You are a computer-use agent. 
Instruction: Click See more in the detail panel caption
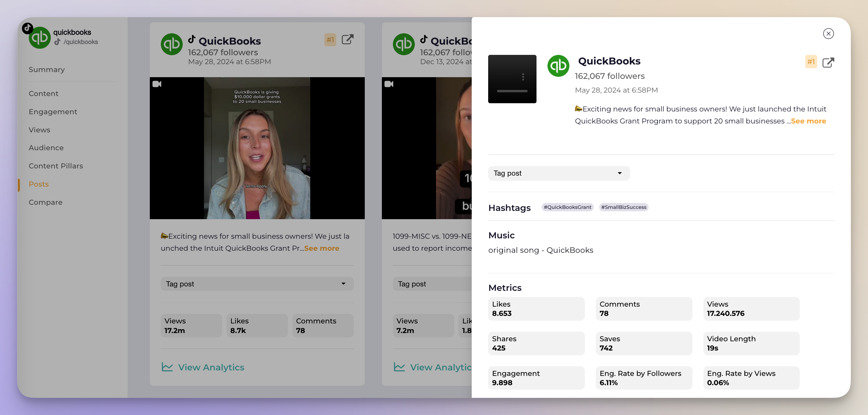[808, 121]
